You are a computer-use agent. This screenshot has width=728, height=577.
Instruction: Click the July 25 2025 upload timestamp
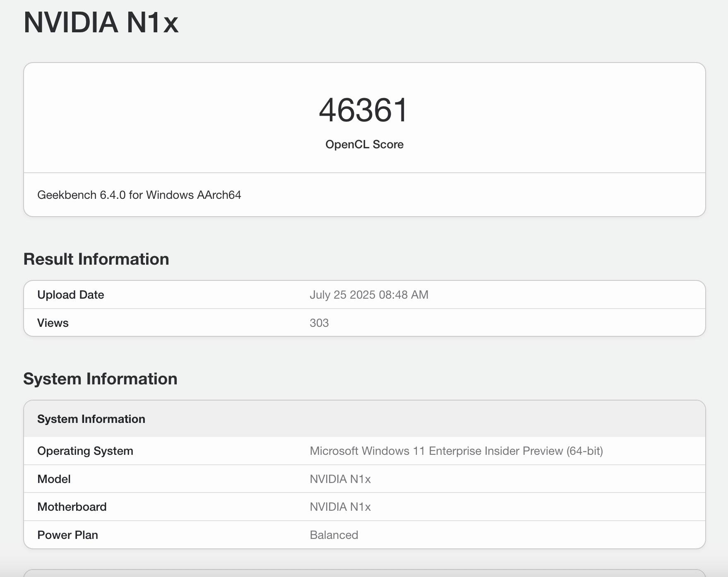coord(369,295)
